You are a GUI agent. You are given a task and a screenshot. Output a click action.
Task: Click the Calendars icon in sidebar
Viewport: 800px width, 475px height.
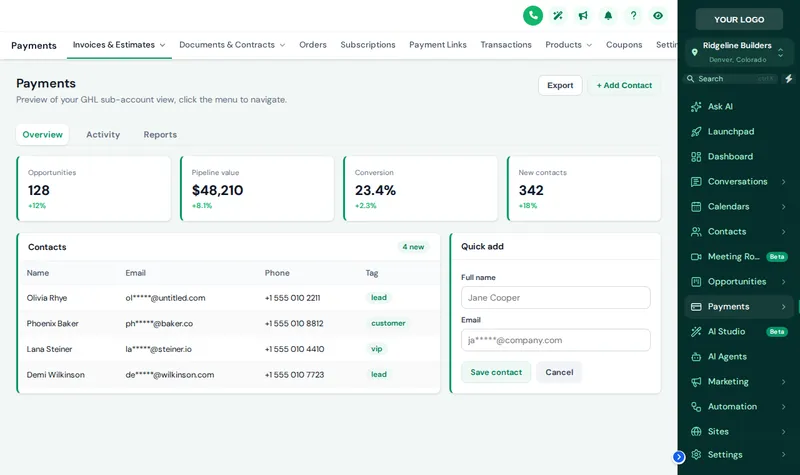696,207
